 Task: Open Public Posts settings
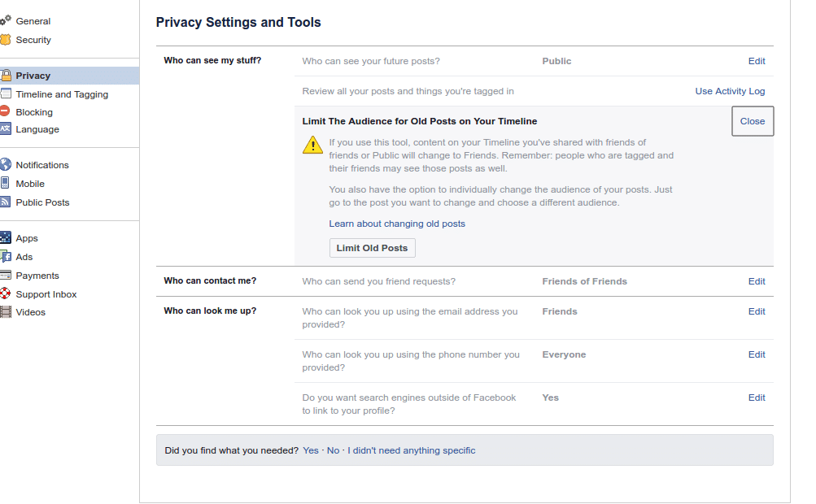click(x=42, y=202)
